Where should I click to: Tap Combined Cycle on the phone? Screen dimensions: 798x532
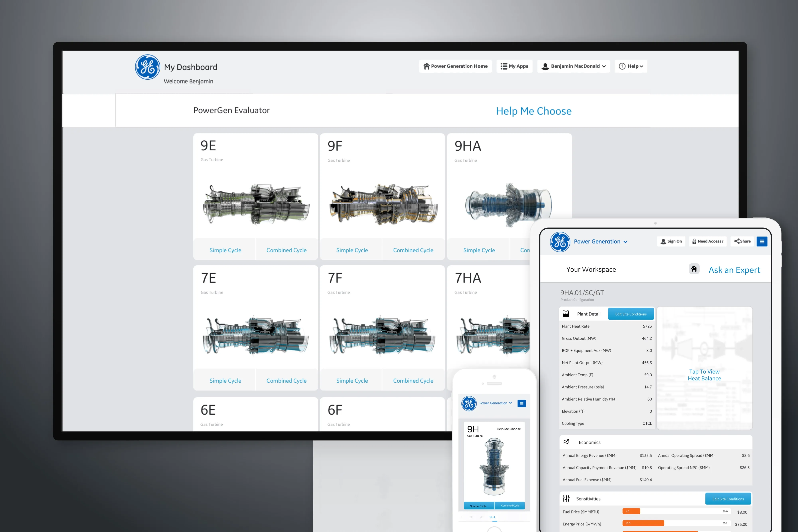pos(510,505)
